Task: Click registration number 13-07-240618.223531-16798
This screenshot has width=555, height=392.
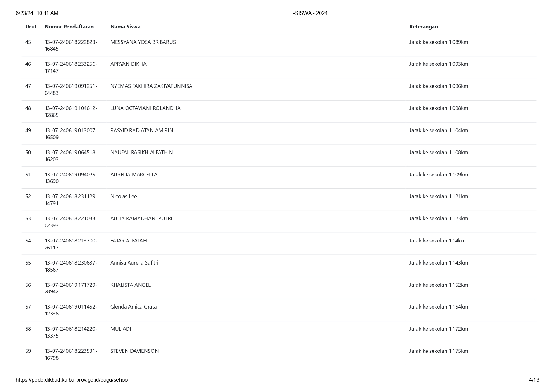Action: pos(71,354)
